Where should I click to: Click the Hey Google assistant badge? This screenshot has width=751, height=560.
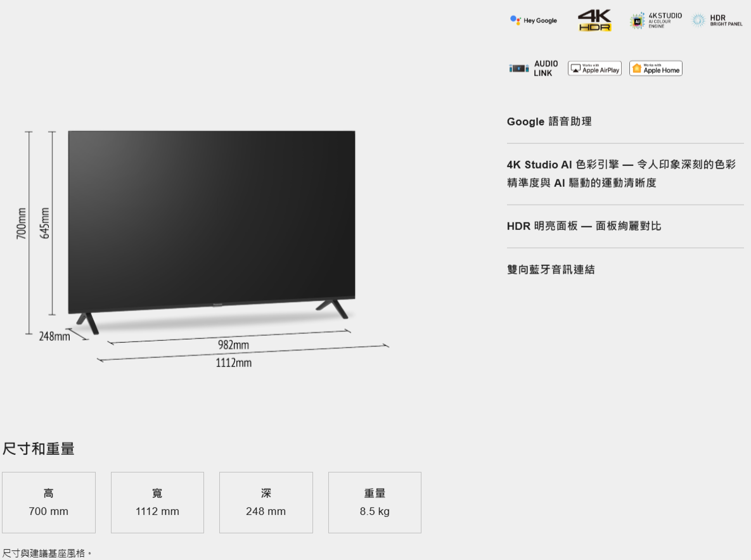click(x=534, y=20)
